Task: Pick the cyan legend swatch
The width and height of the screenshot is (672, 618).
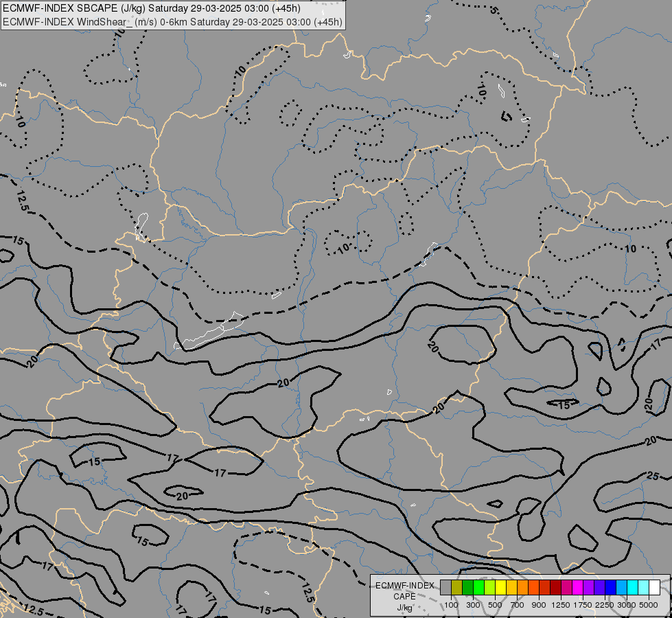Action: click(632, 588)
